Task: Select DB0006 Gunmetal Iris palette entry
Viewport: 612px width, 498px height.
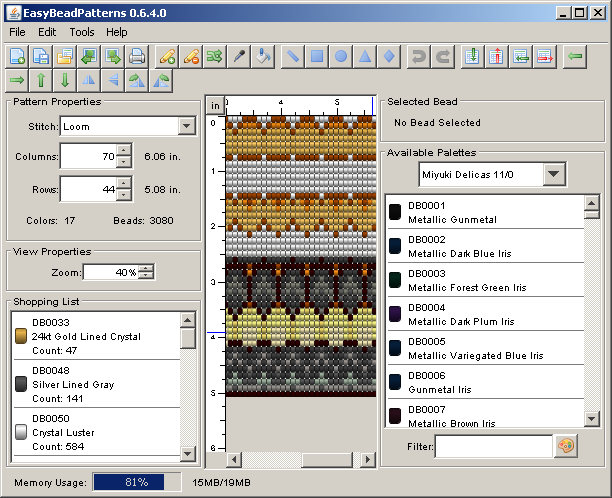Action: [485, 382]
